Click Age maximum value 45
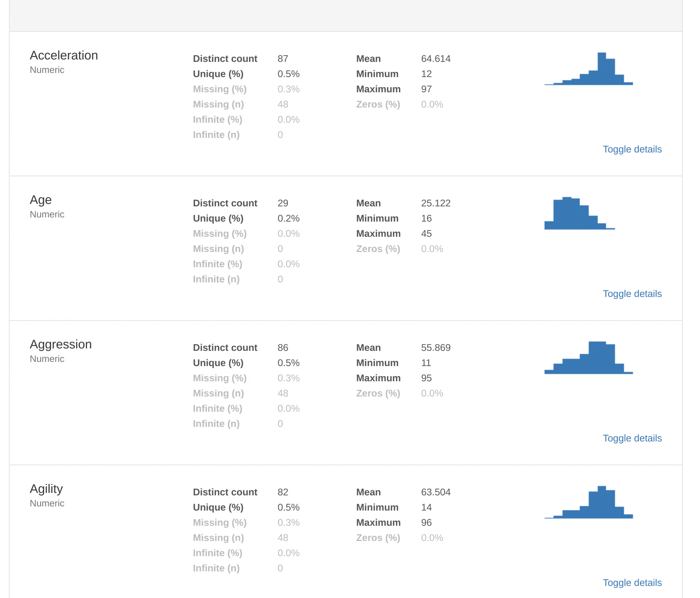This screenshot has height=598, width=700. (426, 234)
